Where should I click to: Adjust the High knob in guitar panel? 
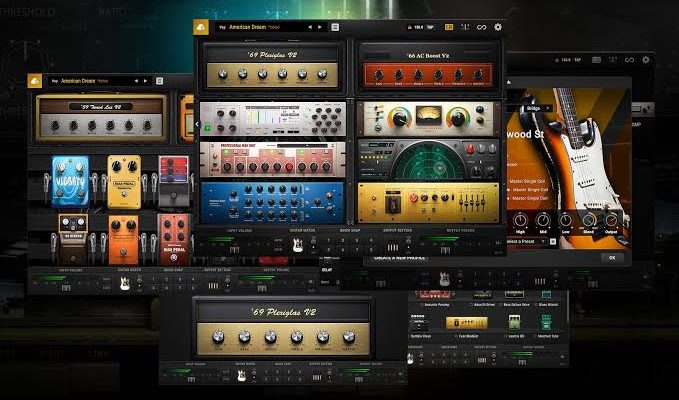click(x=521, y=221)
